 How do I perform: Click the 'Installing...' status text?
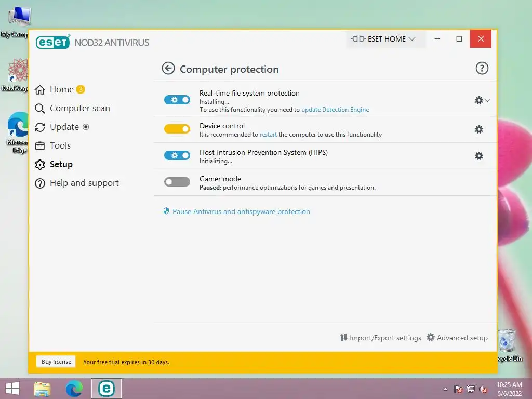pos(214,102)
